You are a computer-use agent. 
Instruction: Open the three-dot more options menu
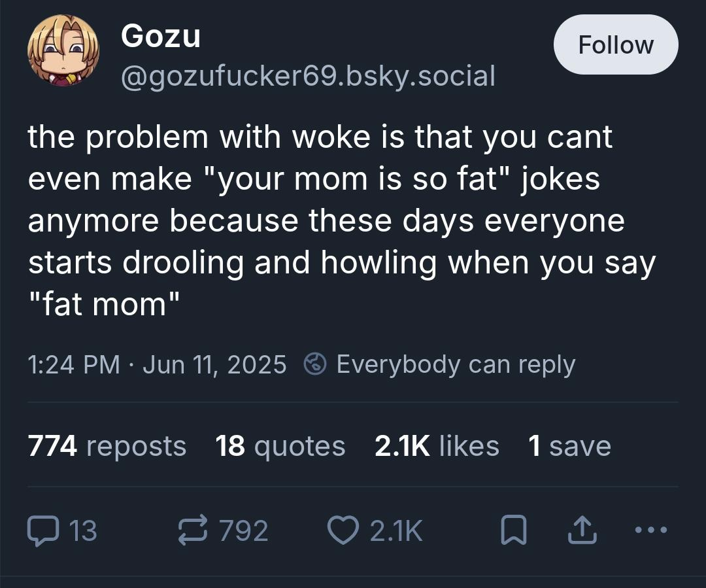pyautogui.click(x=650, y=530)
